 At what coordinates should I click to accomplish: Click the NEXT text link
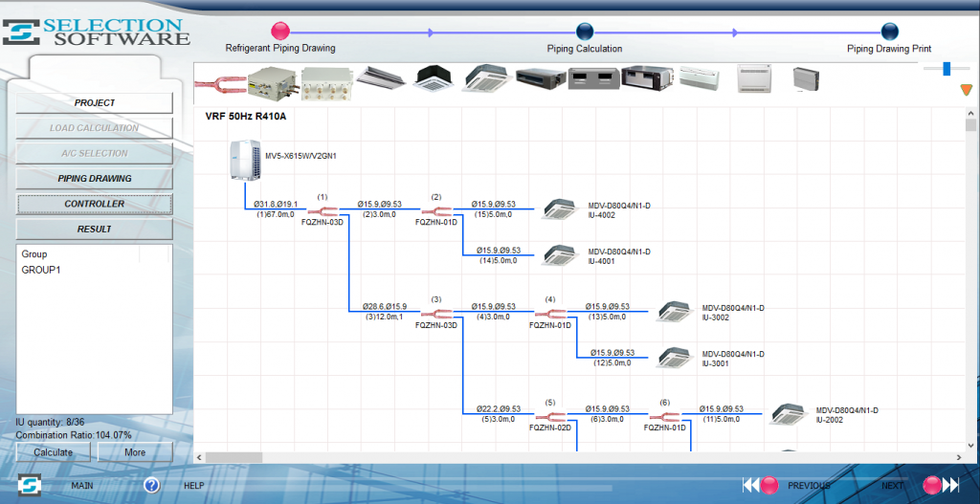893,485
